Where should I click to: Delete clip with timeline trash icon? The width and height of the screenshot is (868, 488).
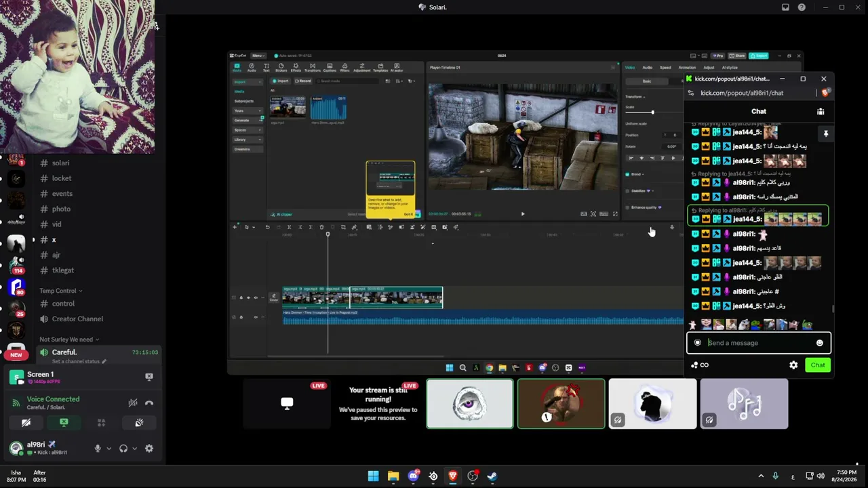(321, 227)
